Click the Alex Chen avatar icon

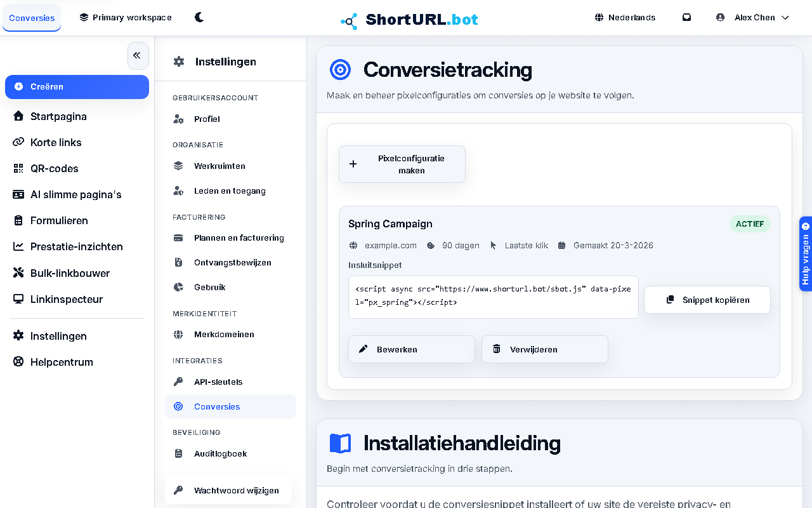(x=720, y=17)
